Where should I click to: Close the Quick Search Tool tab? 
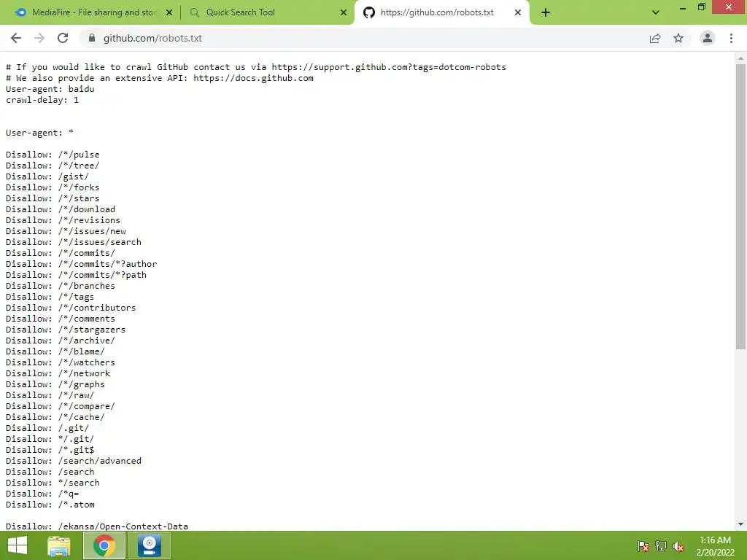click(x=344, y=12)
